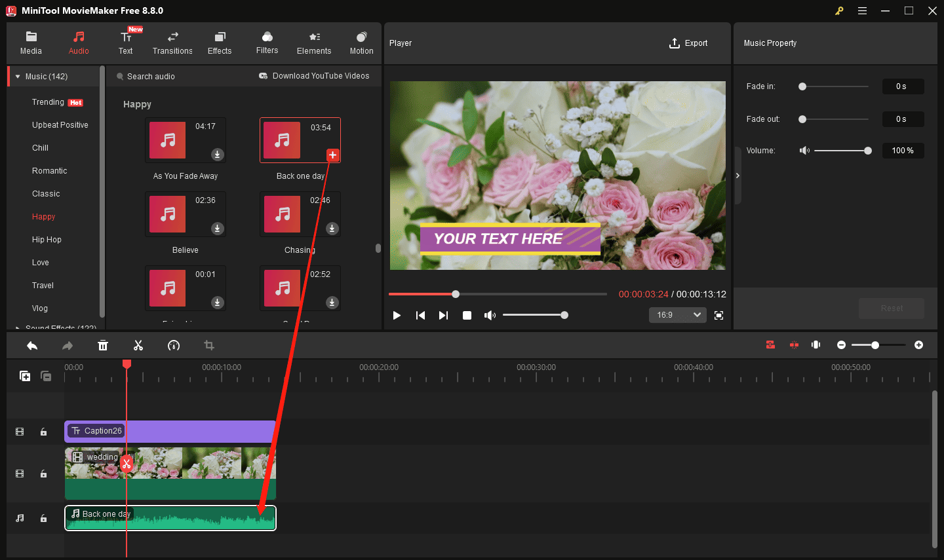Mute the music clip volume icon
Viewport: 944px width, 560px height.
click(x=804, y=151)
